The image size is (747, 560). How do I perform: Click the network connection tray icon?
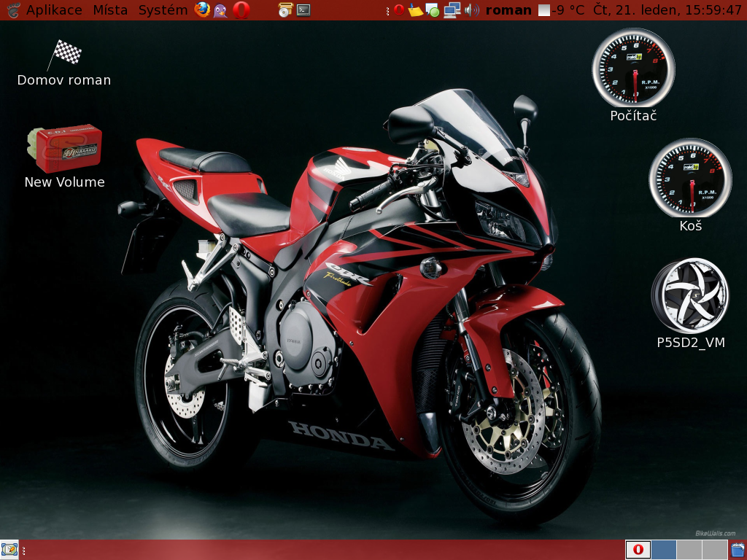[452, 10]
